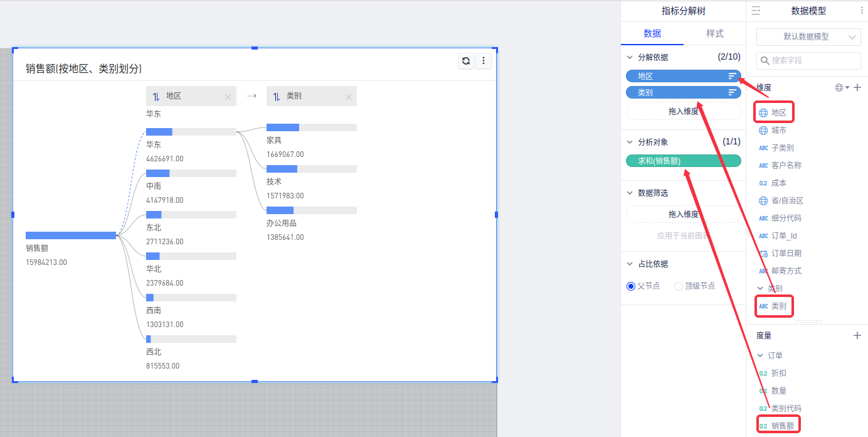868x437 pixels.
Task: Collapse the data model panel icon
Action: [x=756, y=11]
